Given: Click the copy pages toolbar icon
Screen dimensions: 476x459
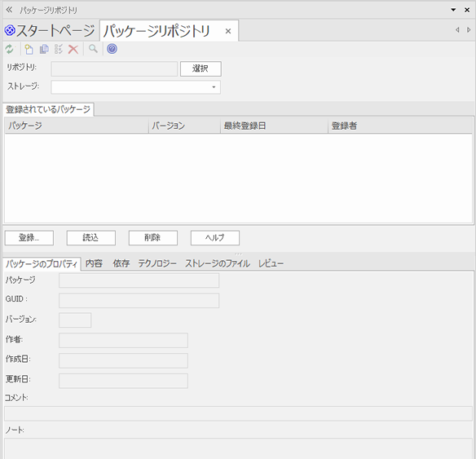Looking at the screenshot, I should click(44, 49).
